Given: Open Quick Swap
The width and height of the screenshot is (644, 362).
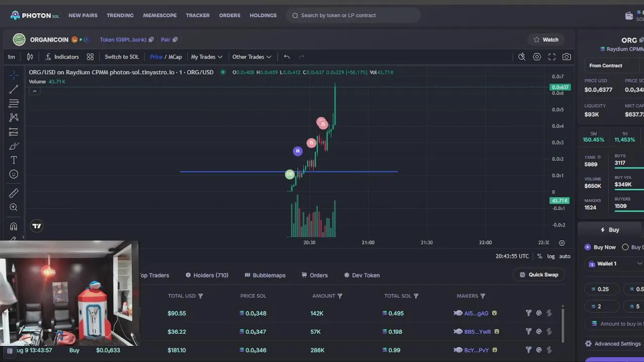Looking at the screenshot, I should 539,275.
